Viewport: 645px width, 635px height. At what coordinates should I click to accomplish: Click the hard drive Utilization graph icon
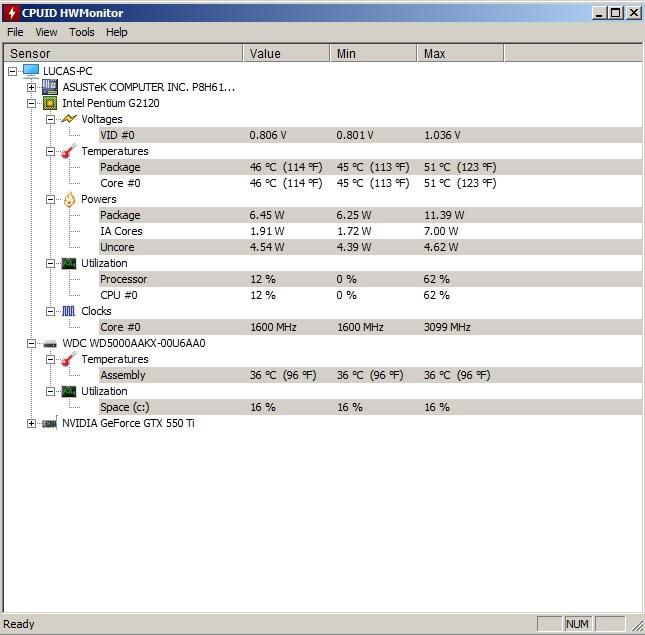[69, 391]
